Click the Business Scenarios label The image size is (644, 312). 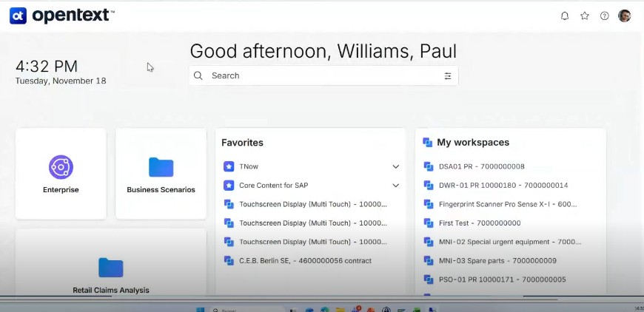(161, 190)
